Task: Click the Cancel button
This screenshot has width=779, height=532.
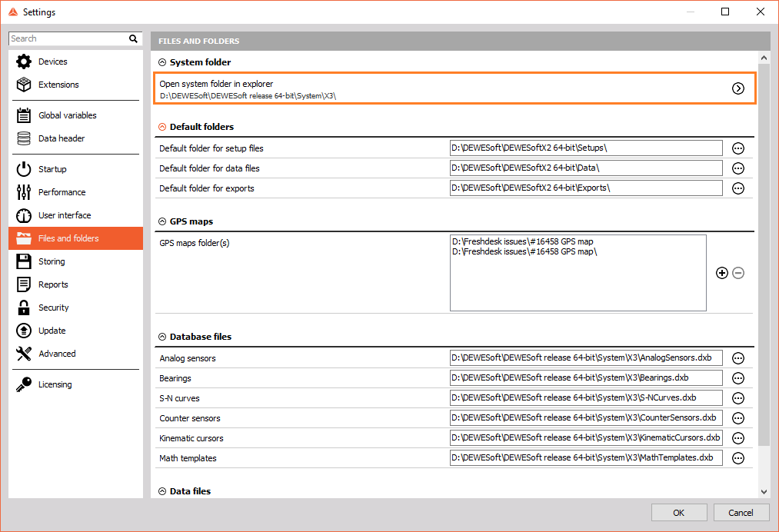Action: (741, 513)
